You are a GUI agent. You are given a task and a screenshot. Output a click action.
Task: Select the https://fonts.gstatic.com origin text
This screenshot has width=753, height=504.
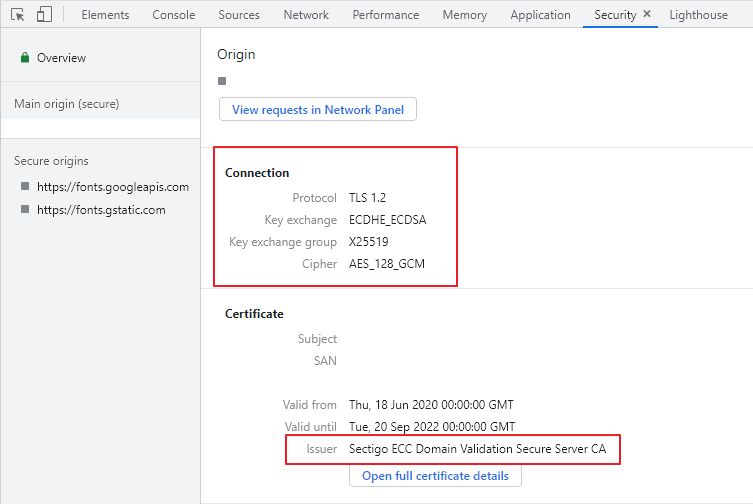click(101, 211)
